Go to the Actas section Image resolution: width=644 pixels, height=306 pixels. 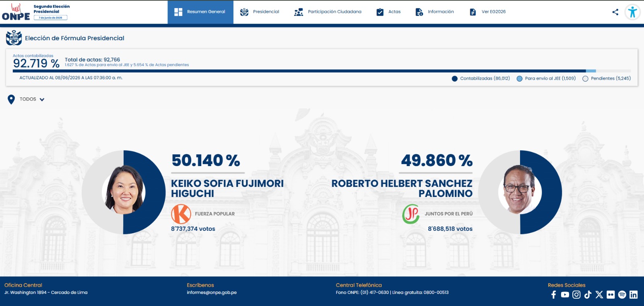point(388,12)
